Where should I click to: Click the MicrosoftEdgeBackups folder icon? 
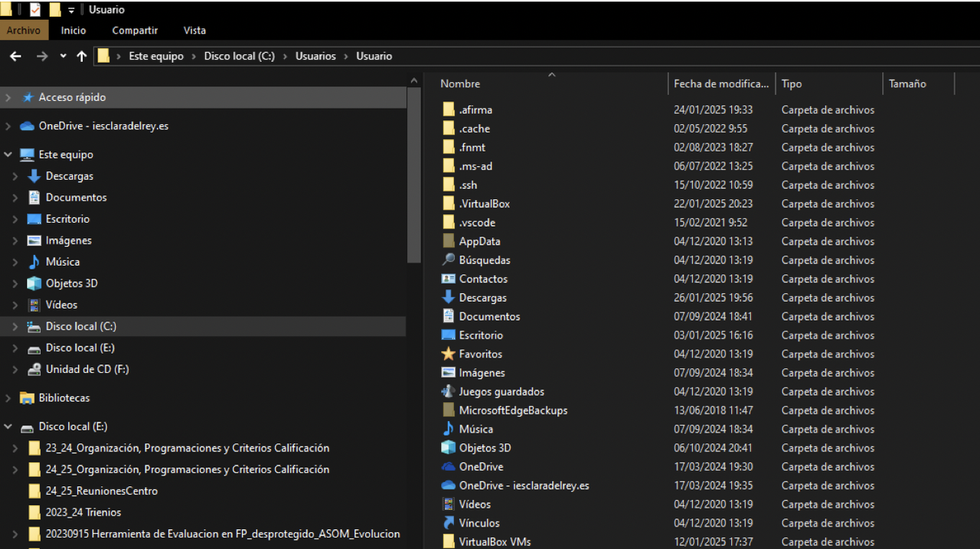[x=449, y=410]
